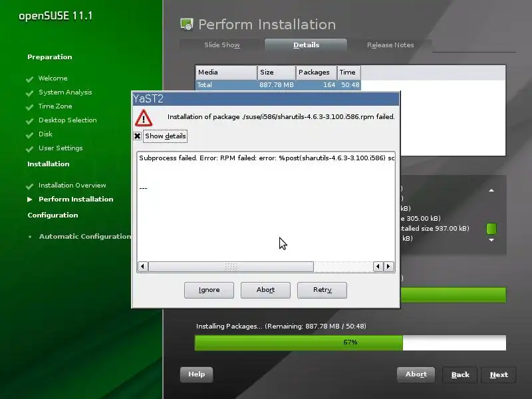This screenshot has width=532, height=399.
Task: Click the Packages column header
Action: (317, 72)
